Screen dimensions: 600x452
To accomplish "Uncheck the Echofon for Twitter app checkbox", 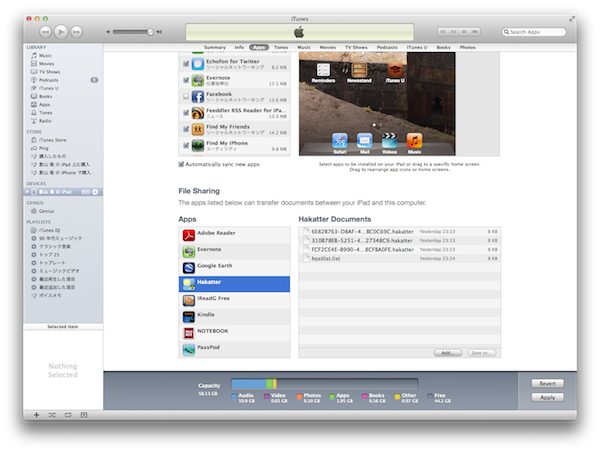I will [x=186, y=64].
